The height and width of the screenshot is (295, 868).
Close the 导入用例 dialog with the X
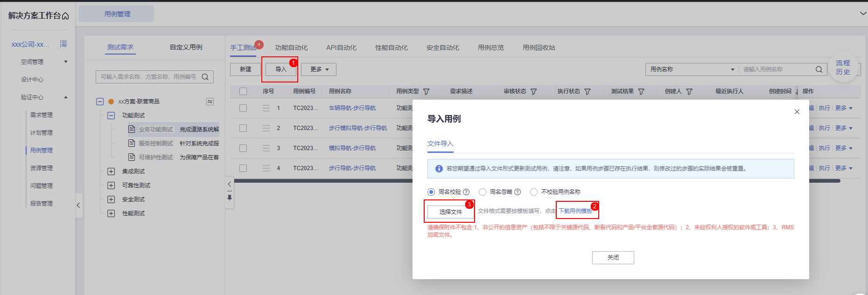click(x=797, y=112)
